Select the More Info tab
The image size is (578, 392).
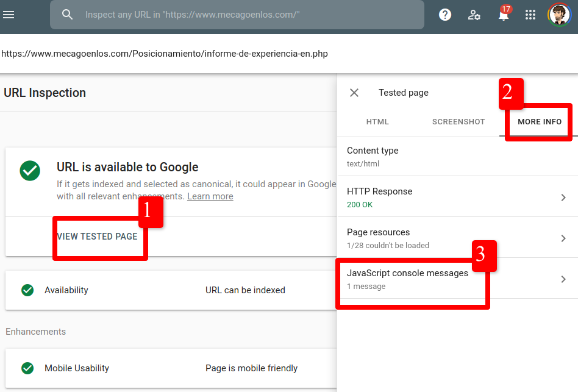540,122
